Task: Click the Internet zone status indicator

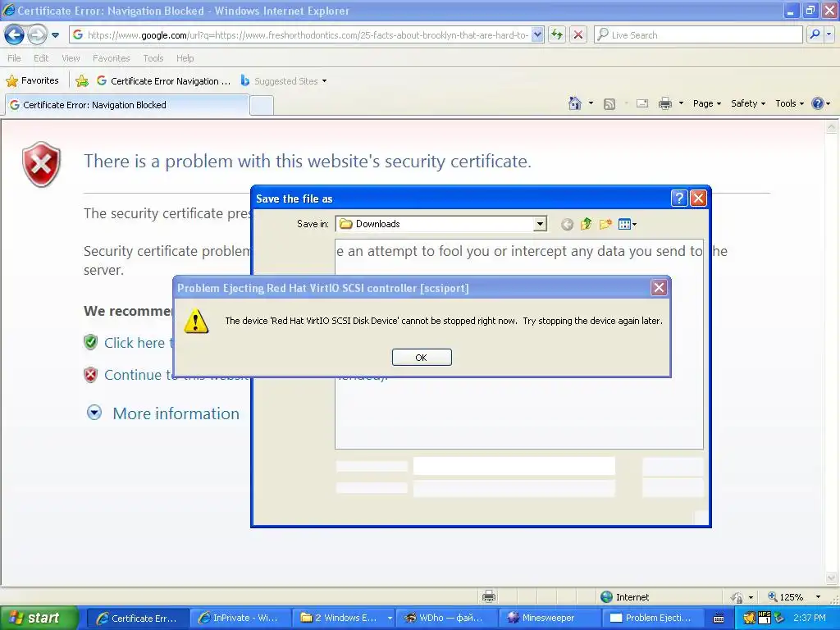Action: (x=624, y=597)
